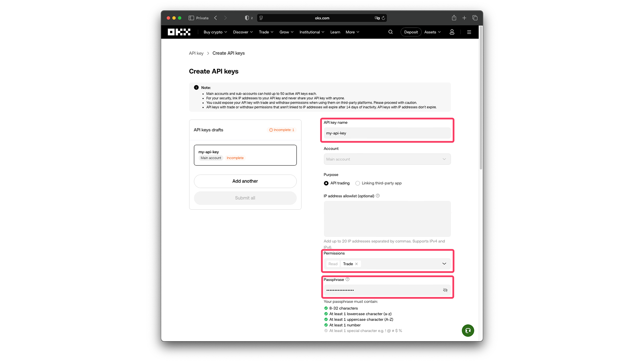
Task: Expand the Grow menu
Action: coord(286,32)
